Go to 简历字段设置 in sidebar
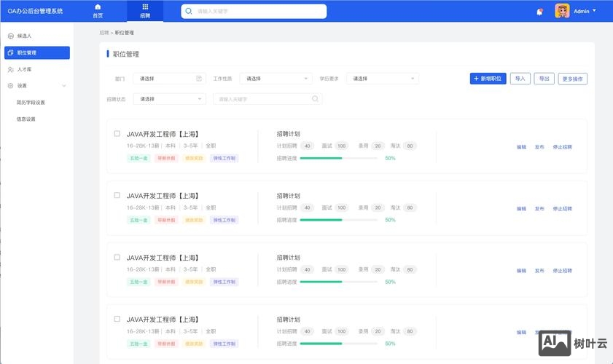The image size is (613, 364). pos(31,103)
